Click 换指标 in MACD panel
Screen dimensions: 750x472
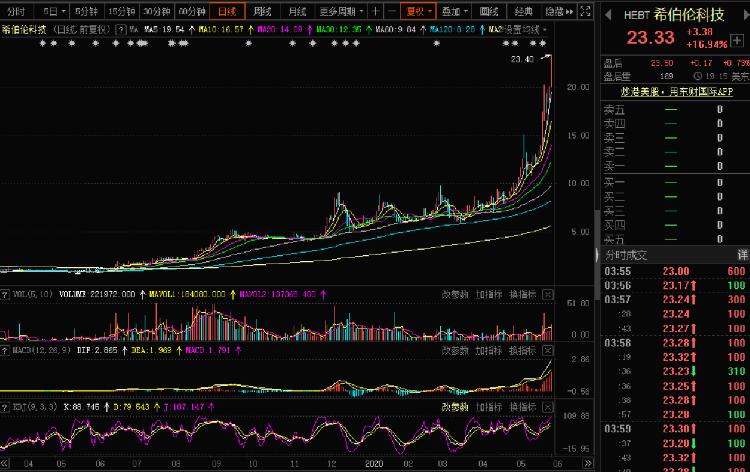(522, 351)
